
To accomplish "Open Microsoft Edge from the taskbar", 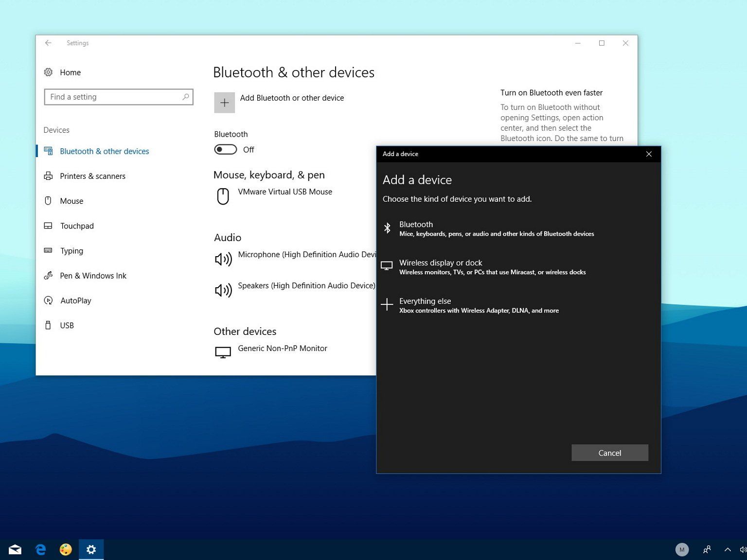I will 40,549.
